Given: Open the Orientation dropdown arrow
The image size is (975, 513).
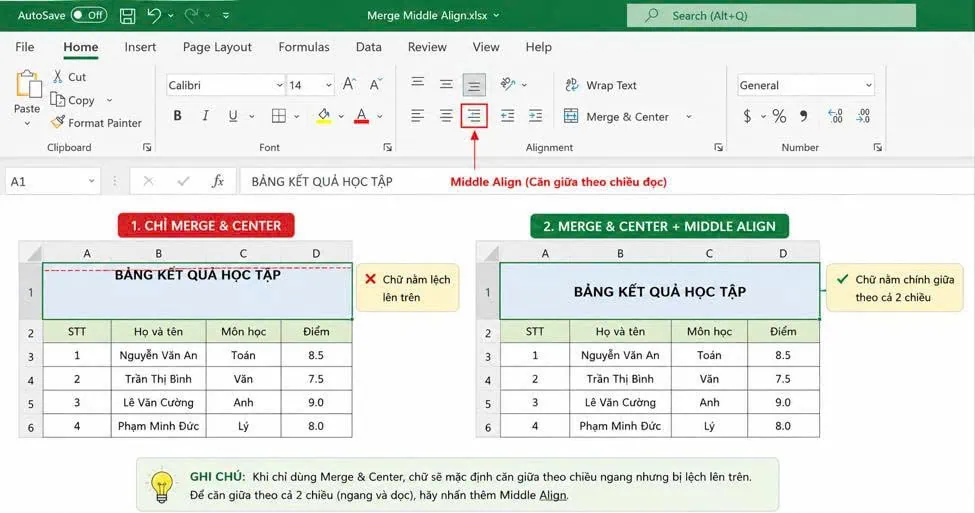Looking at the screenshot, I should (x=525, y=85).
